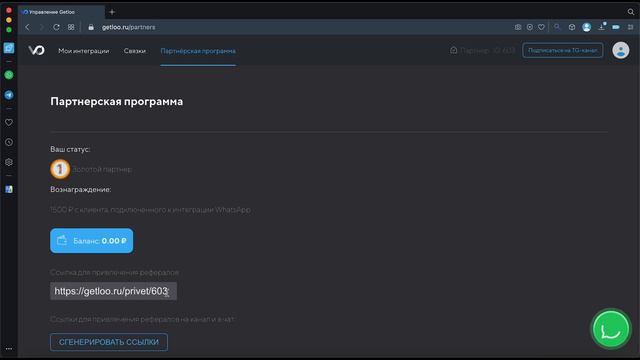Open settings gear in the sidebar
The image size is (640, 360).
(x=9, y=162)
